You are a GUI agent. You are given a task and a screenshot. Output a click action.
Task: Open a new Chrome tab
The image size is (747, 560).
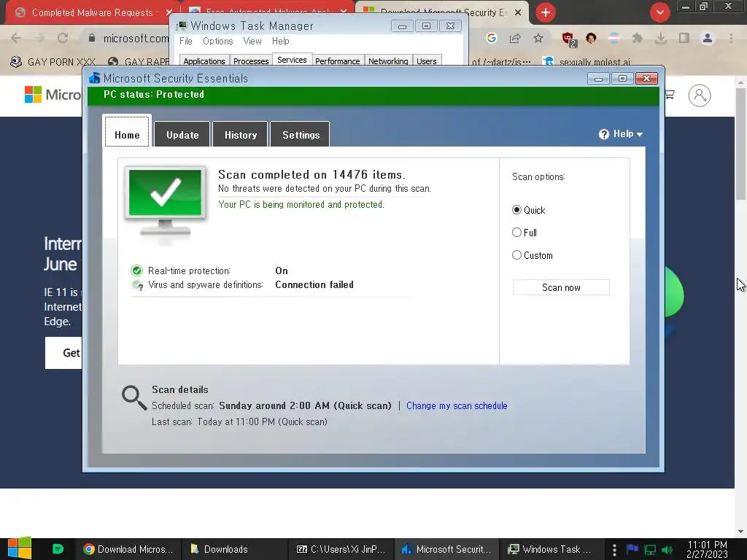click(x=546, y=12)
